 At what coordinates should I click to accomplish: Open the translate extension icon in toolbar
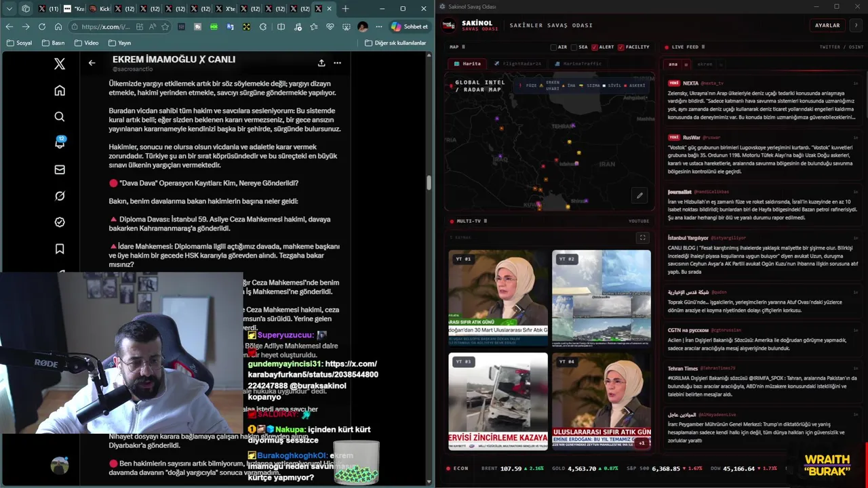point(230,26)
